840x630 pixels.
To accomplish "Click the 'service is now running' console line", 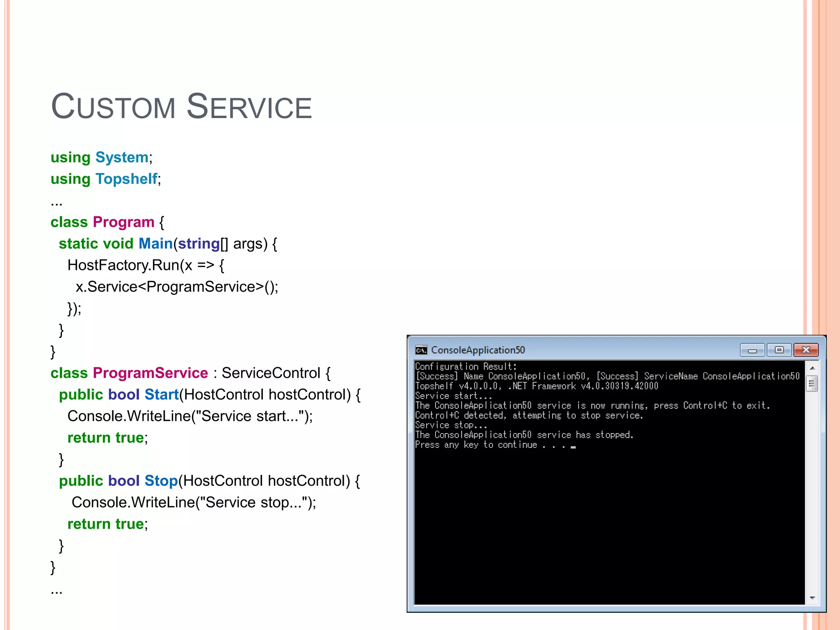I will [592, 406].
